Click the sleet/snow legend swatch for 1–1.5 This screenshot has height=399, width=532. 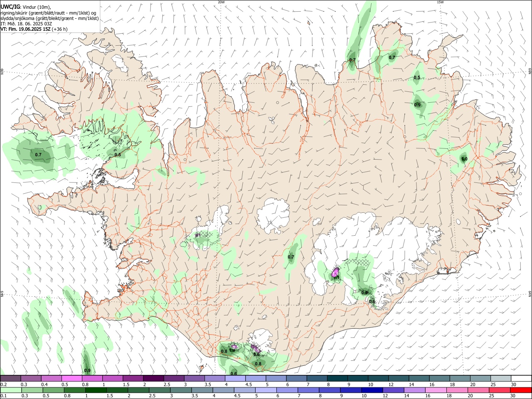click(113, 379)
